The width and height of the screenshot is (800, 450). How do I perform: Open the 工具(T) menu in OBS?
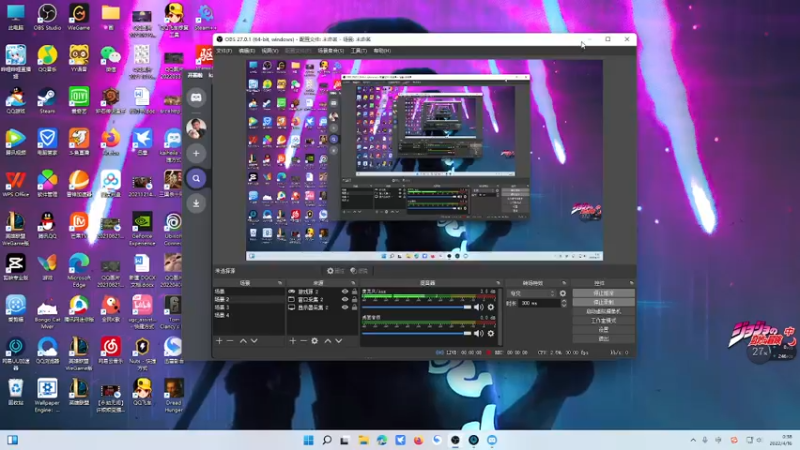(x=359, y=51)
